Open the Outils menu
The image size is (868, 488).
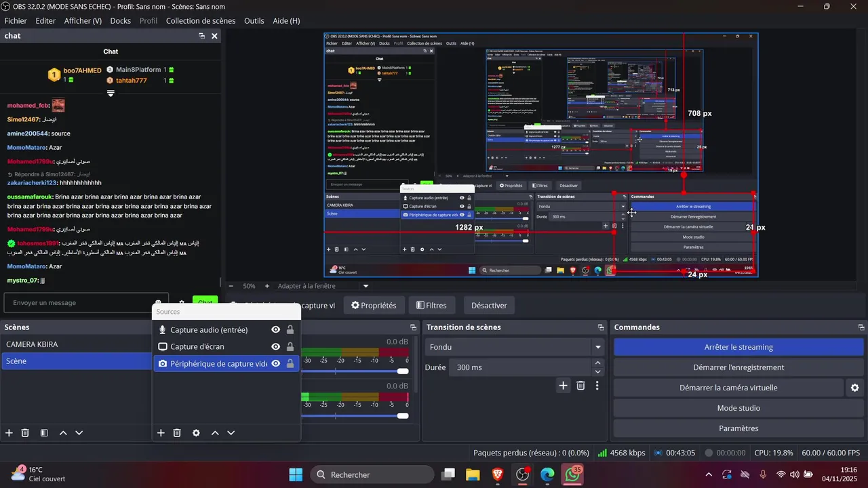coord(254,21)
